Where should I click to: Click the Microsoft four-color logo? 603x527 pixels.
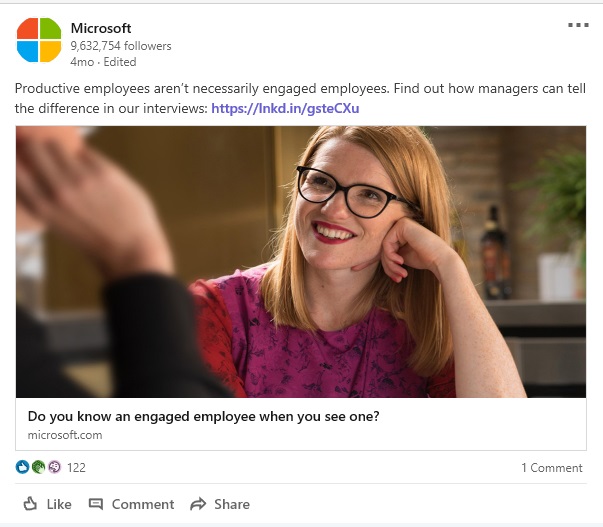tap(39, 40)
